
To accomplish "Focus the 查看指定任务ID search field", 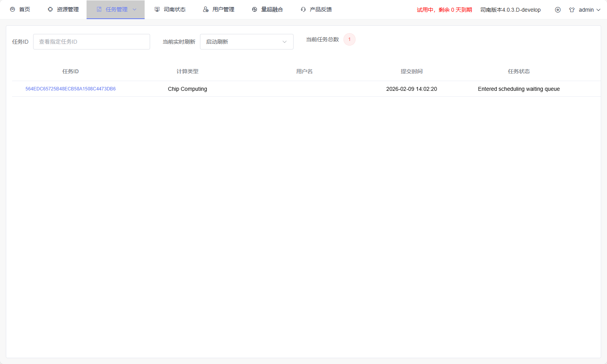I will tap(92, 42).
